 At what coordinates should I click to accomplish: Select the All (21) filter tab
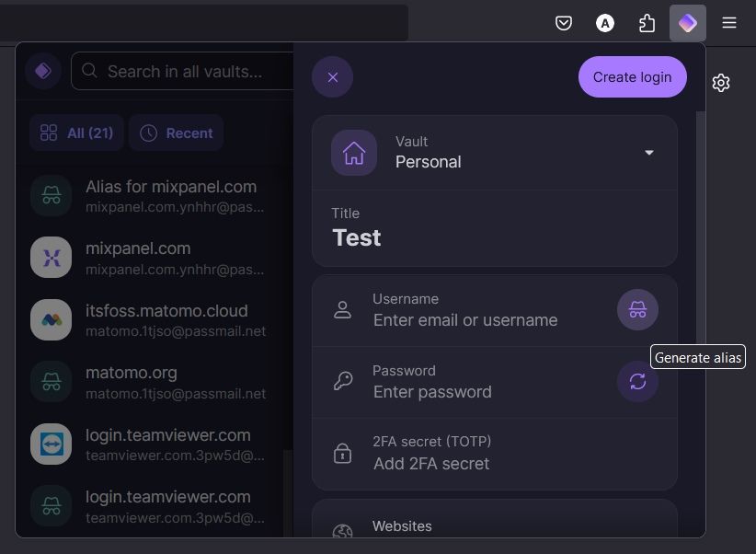77,133
